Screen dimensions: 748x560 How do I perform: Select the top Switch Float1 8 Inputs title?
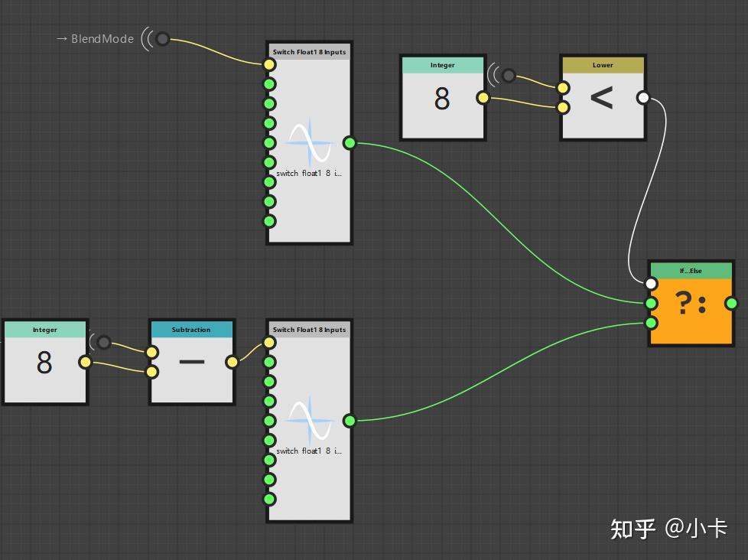[x=309, y=52]
